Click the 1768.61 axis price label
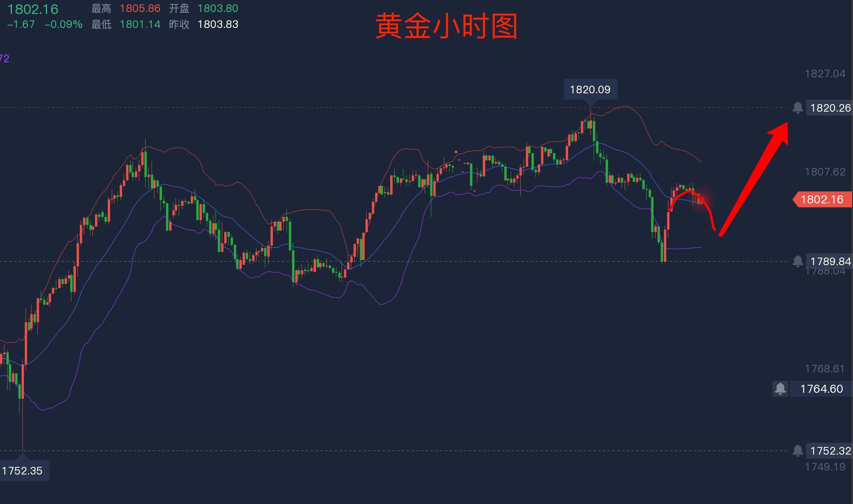 point(825,369)
